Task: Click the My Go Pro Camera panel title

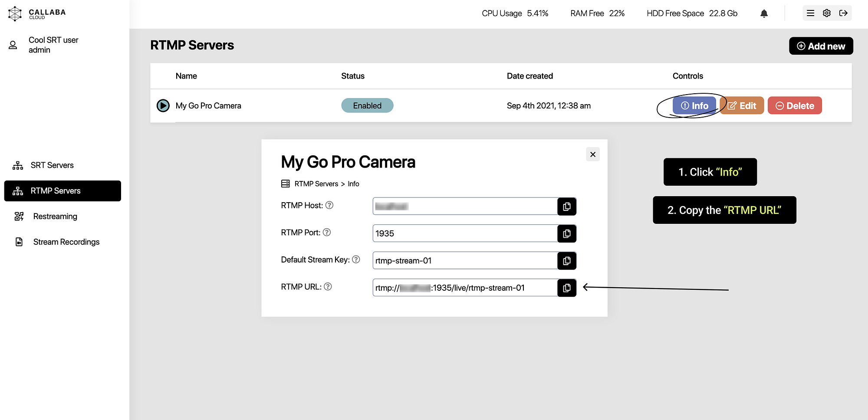Action: pos(348,162)
